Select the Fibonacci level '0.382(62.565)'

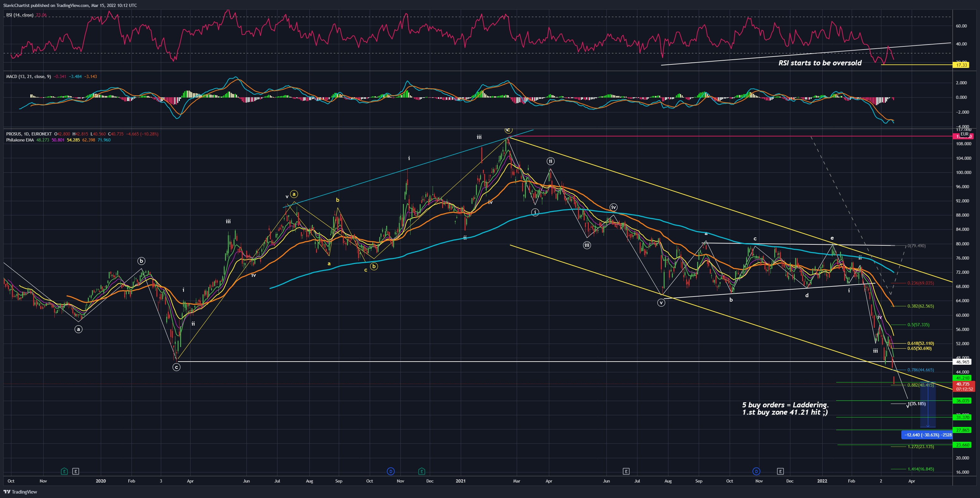point(920,306)
